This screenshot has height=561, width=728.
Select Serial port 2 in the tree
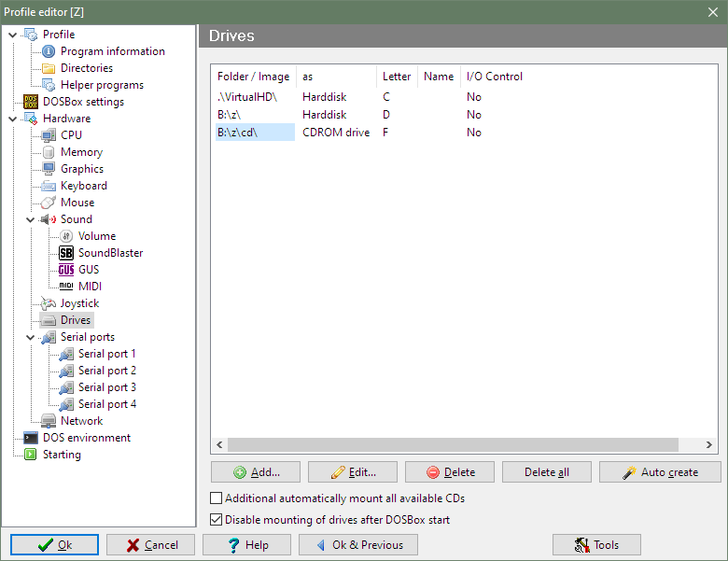pos(107,371)
